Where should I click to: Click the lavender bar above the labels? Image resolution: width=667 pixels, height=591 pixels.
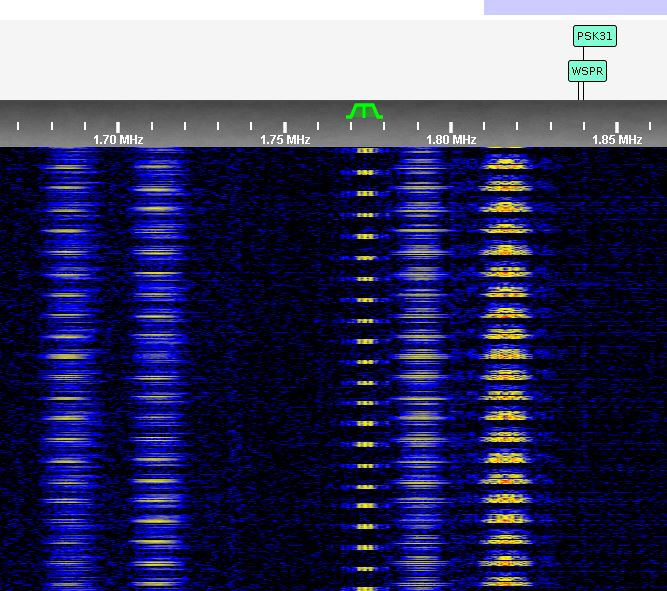tap(576, 7)
